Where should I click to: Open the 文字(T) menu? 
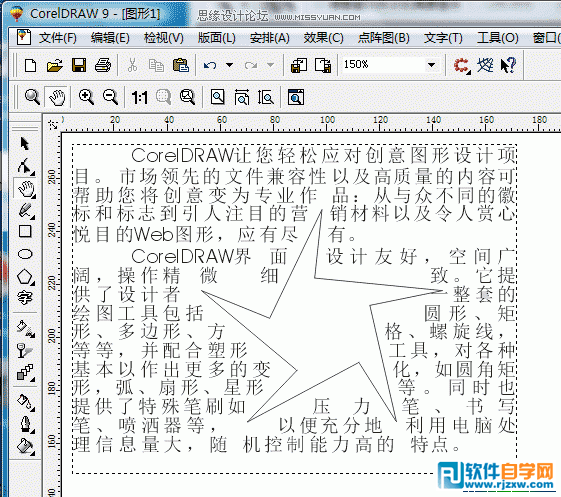[443, 38]
